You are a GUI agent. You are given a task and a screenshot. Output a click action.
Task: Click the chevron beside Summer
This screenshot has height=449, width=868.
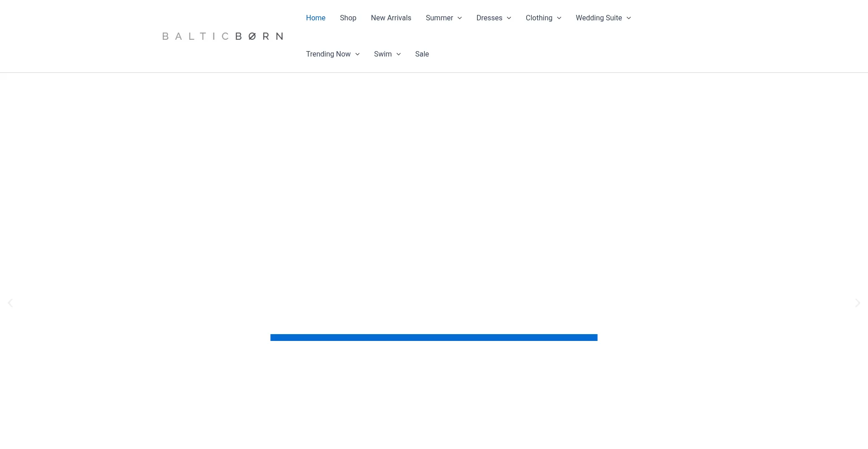click(460, 18)
